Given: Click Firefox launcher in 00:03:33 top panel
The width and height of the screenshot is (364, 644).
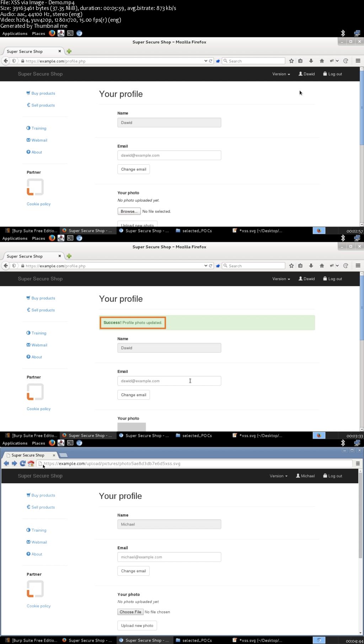Looking at the screenshot, I should click(x=52, y=238).
